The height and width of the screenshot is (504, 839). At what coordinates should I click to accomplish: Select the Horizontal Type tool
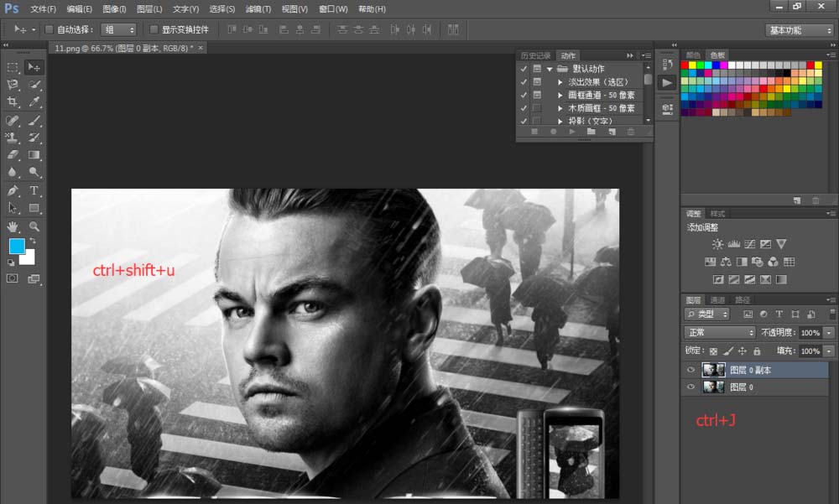[x=34, y=191]
